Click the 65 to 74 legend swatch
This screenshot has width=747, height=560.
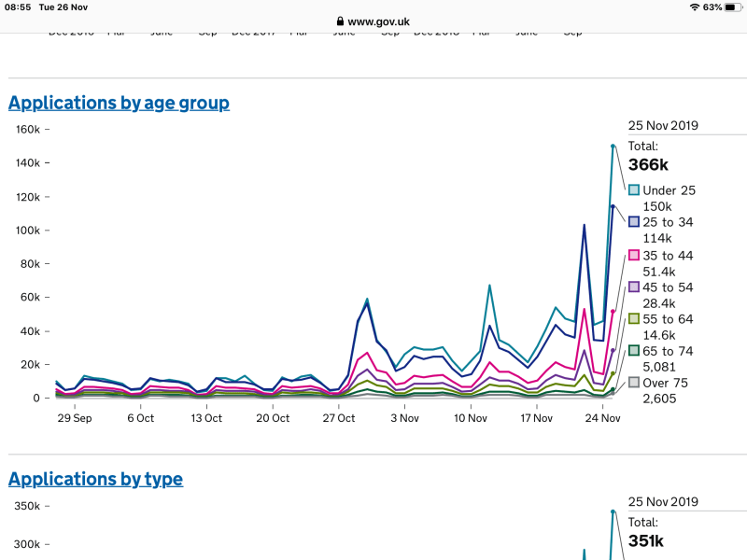click(634, 351)
